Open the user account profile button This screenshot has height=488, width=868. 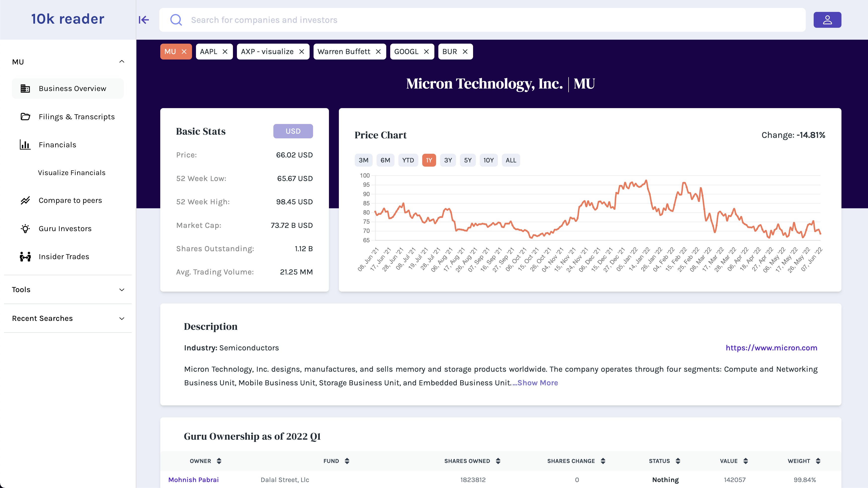[x=827, y=20]
